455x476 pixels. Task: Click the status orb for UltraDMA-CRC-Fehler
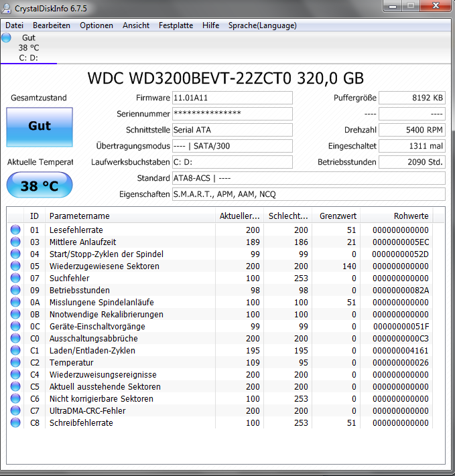point(15,411)
